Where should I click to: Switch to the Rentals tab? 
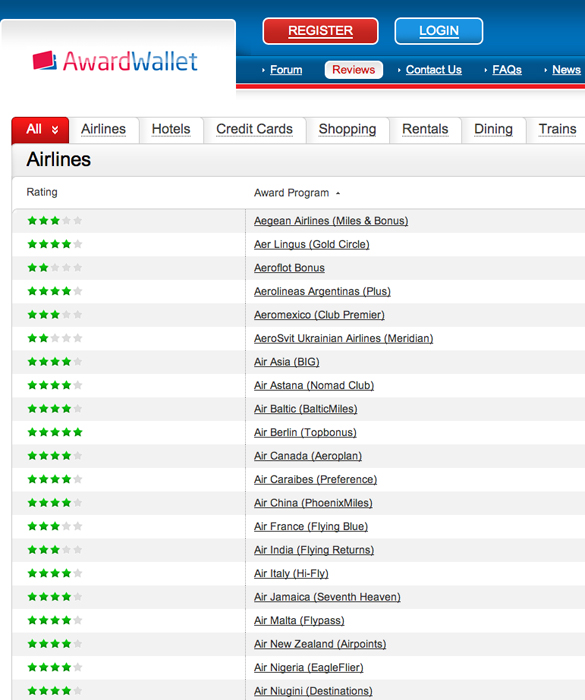click(x=425, y=129)
